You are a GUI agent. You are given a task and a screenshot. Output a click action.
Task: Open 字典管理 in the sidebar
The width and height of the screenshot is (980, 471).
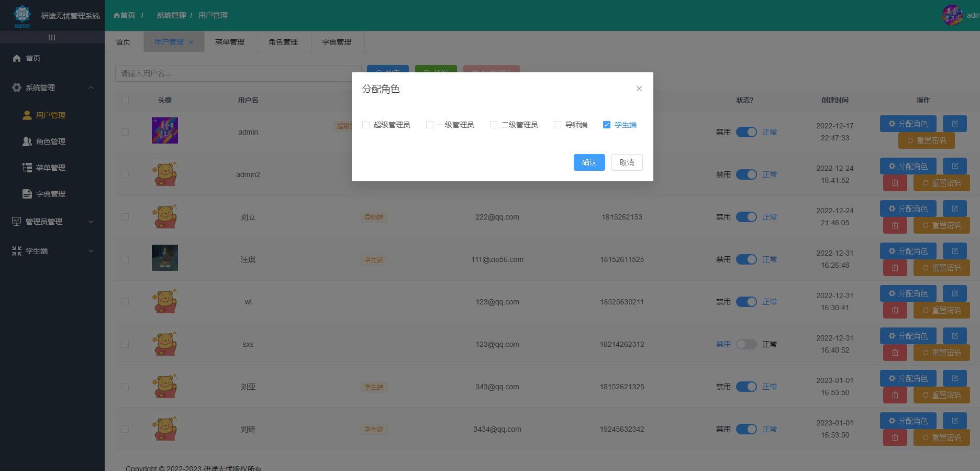coord(52,194)
